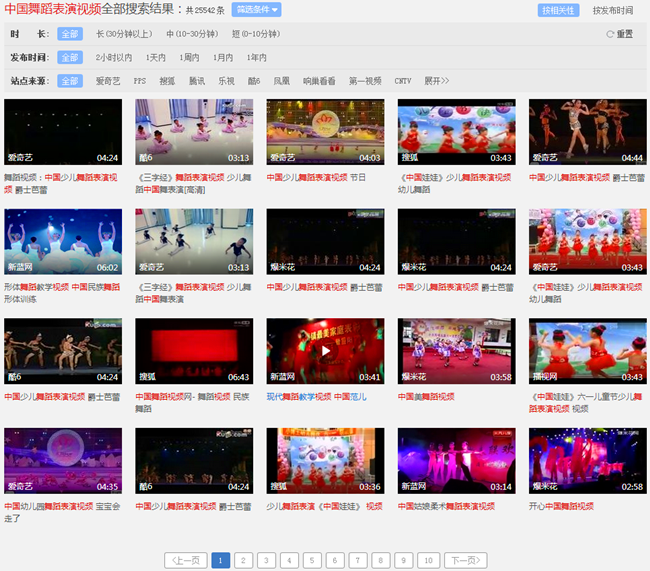The width and height of the screenshot is (650, 571).
Task: Go to page 5 of results
Action: pyautogui.click(x=312, y=560)
